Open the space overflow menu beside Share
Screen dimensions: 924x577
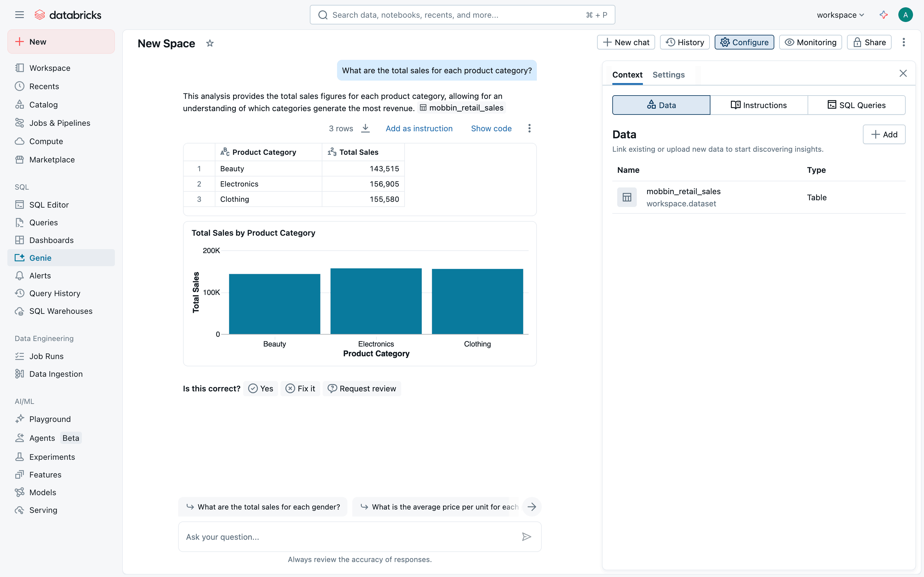click(904, 42)
